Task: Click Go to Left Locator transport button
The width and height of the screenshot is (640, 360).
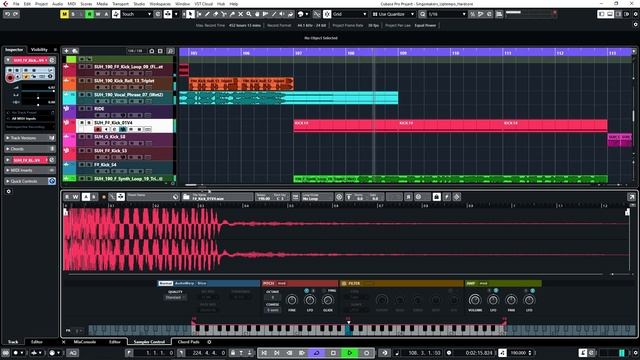Action: pos(264,353)
